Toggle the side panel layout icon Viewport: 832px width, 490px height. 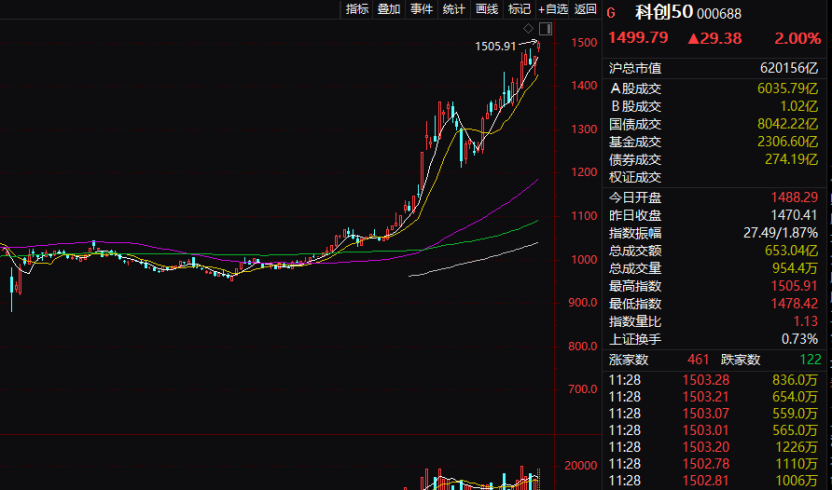[545, 27]
